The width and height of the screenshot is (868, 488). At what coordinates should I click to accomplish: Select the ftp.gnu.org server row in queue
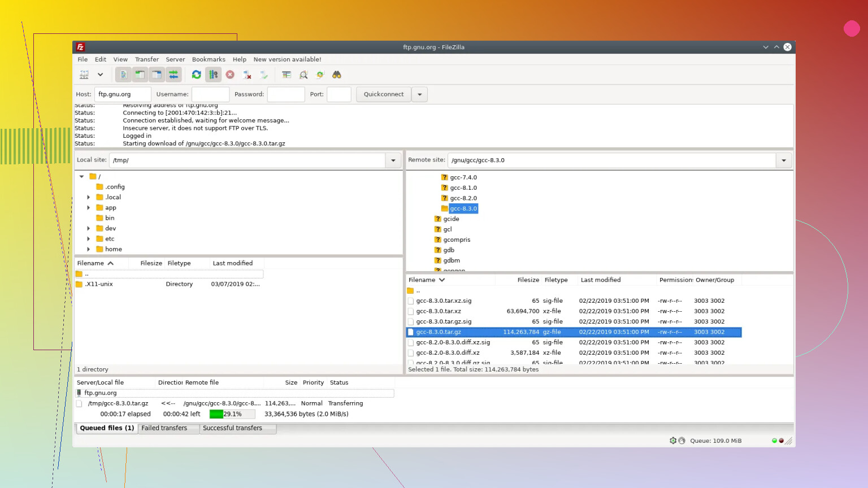point(235,393)
